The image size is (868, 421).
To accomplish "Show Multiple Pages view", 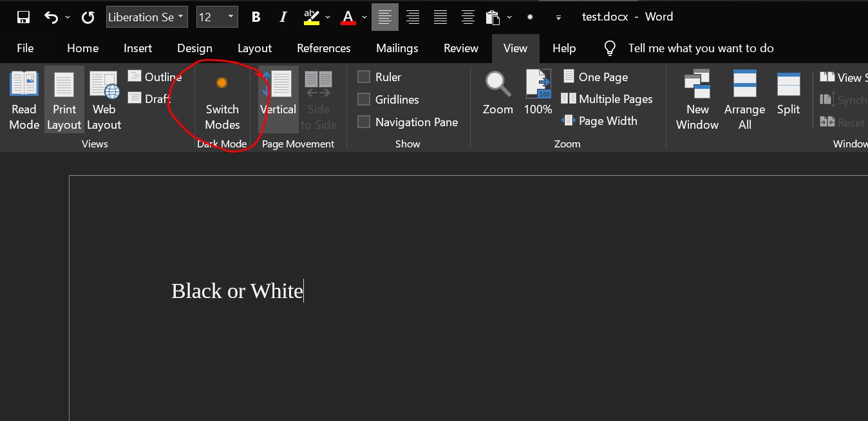I will 607,99.
